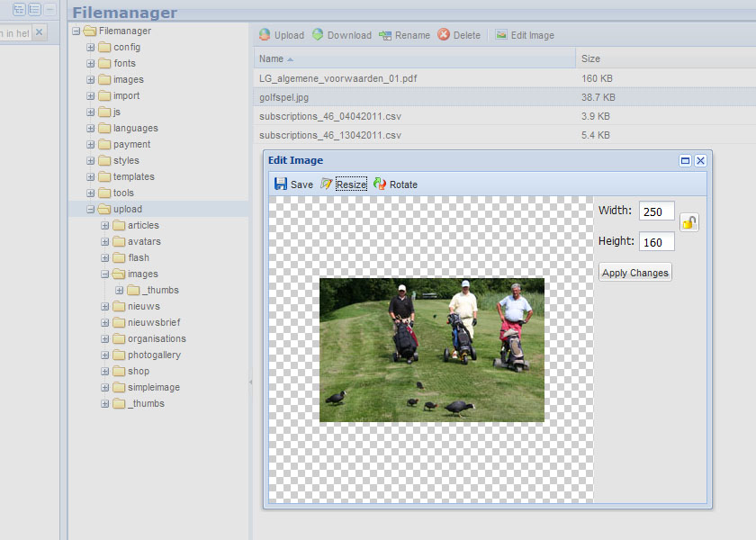The image size is (756, 540).
Task: Sort files by the Name column
Action: point(271,58)
